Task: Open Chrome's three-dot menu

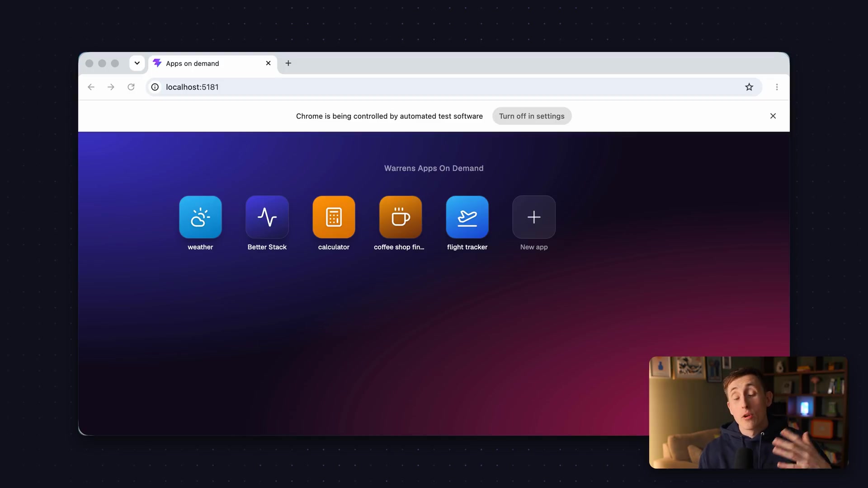Action: [x=777, y=87]
